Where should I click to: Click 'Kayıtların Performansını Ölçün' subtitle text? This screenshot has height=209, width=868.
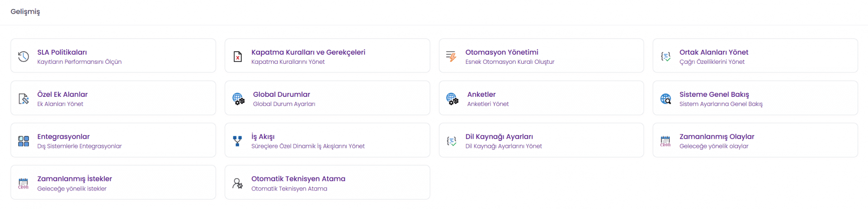(79, 62)
